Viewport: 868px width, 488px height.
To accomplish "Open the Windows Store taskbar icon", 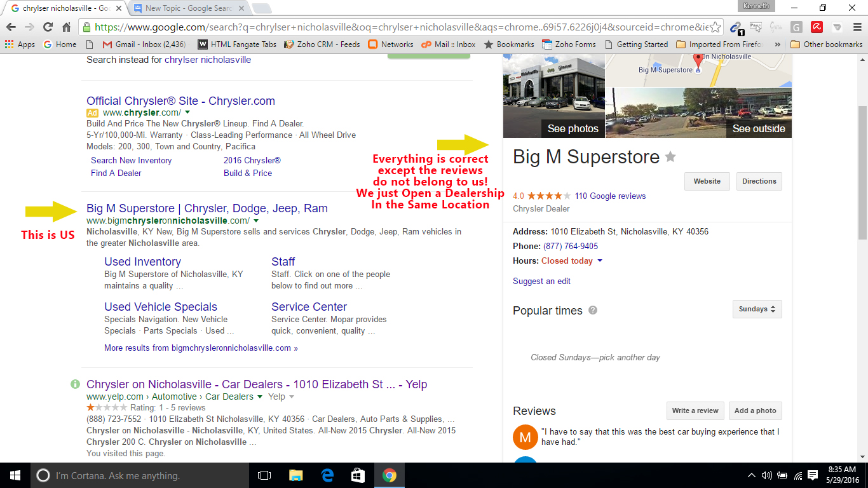I will pyautogui.click(x=358, y=475).
